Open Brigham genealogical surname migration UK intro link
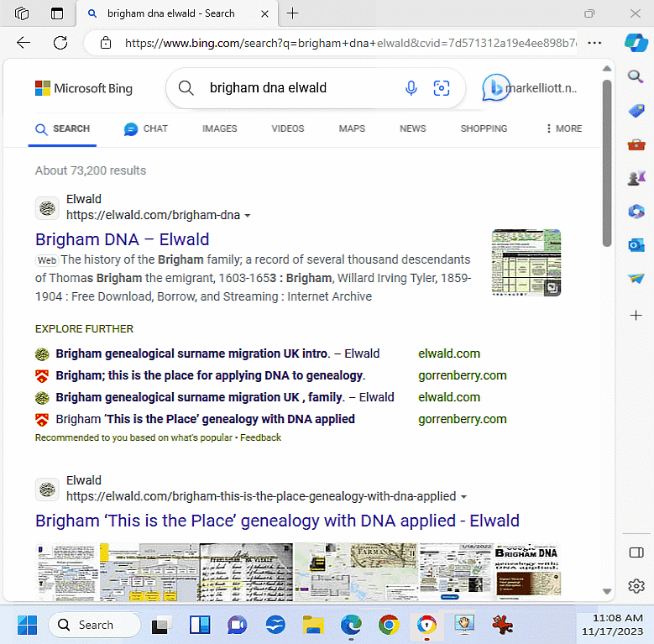This screenshot has width=654, height=644. (217, 353)
